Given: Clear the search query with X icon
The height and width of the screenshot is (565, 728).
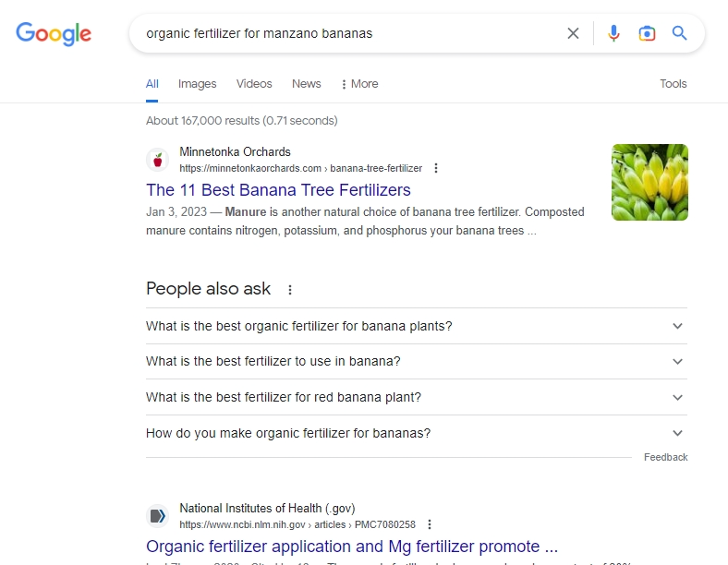Looking at the screenshot, I should pos(573,33).
